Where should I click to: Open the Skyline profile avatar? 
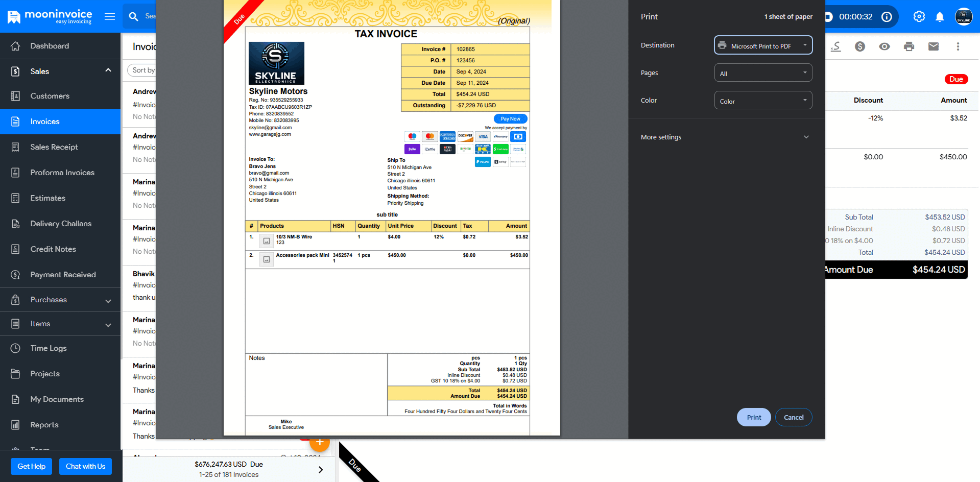[x=964, y=16]
